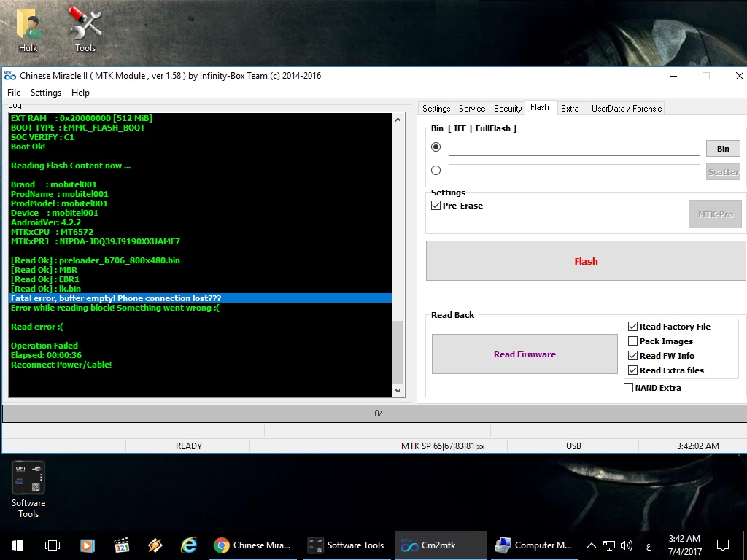The height and width of the screenshot is (560, 747).
Task: Switch to the Settings tab
Action: tap(436, 109)
